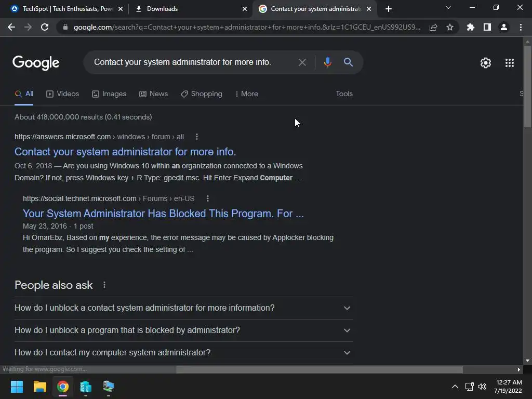
Task: Open Chrome three-dot menu
Action: [x=521, y=27]
